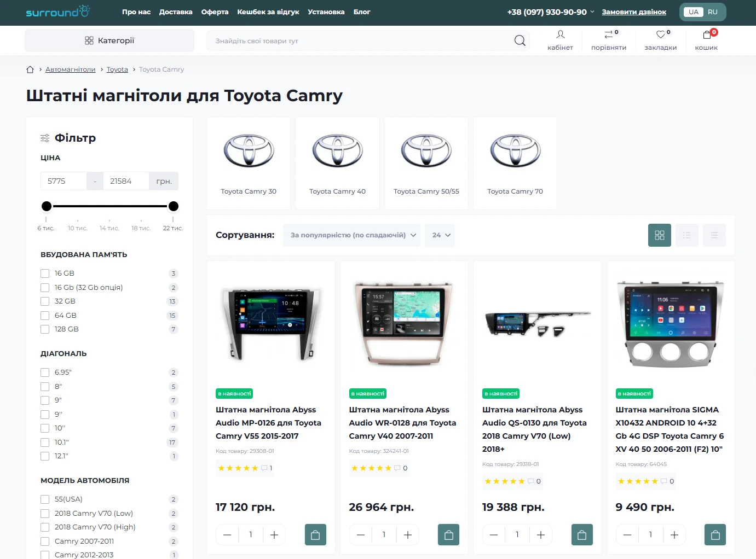Click the search magnifier icon
Image resolution: width=756 pixels, height=559 pixels.
pos(520,40)
